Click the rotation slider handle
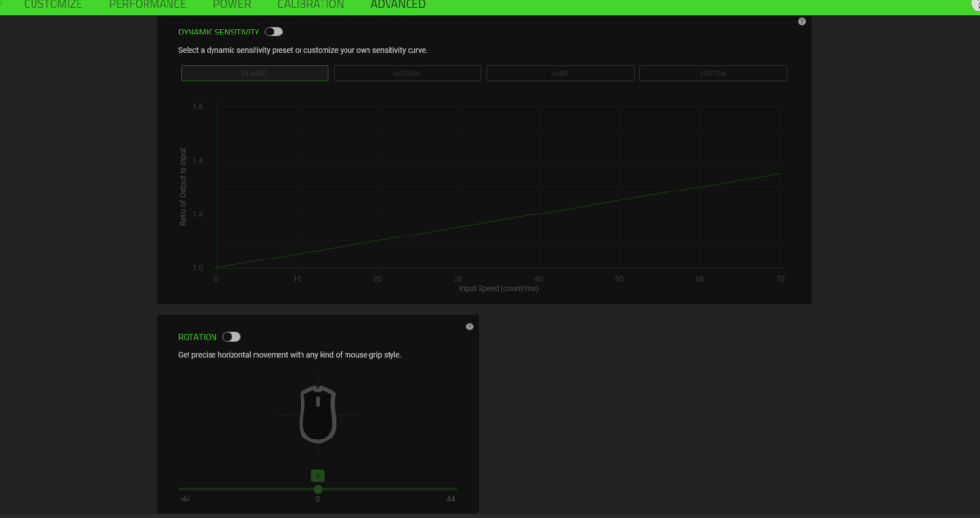980x518 pixels. pos(318,489)
